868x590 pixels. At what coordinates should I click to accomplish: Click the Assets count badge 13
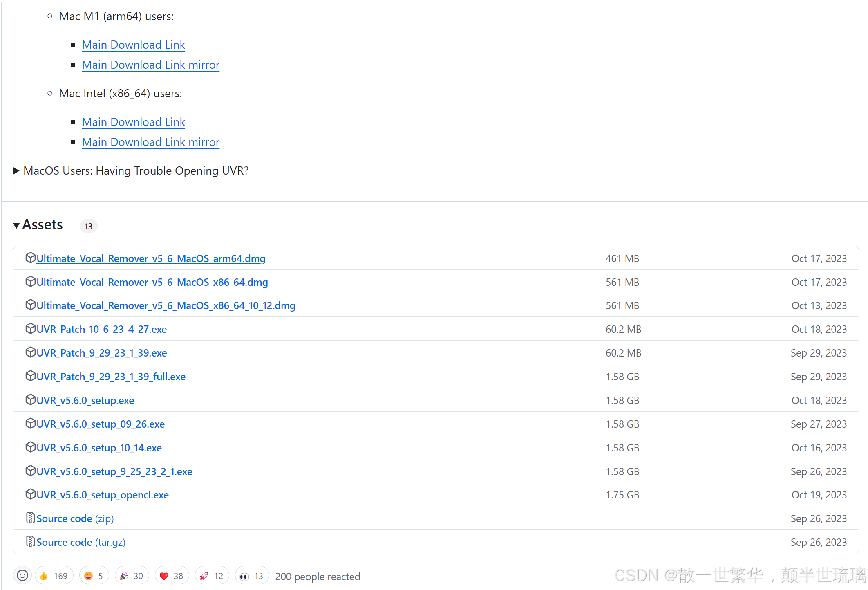pyautogui.click(x=89, y=226)
